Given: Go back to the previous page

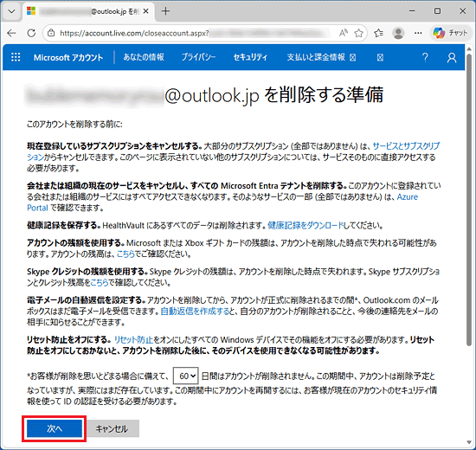Looking at the screenshot, I should (11, 33).
